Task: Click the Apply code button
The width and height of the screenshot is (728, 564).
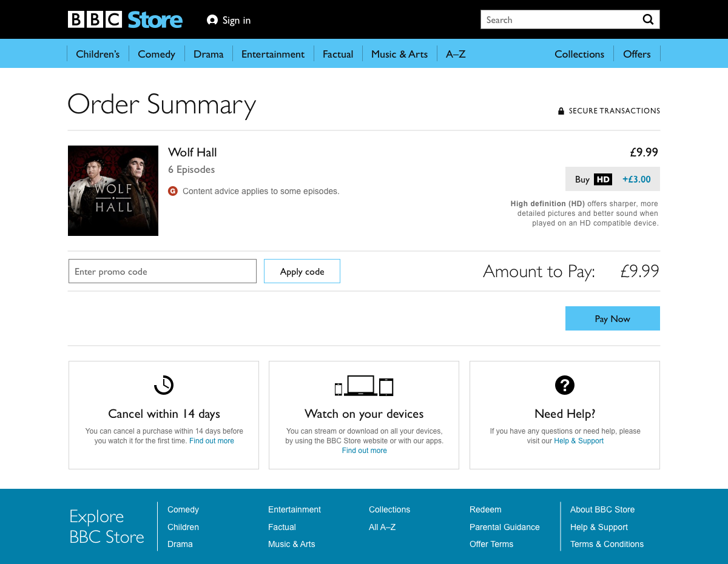Action: coord(302,271)
